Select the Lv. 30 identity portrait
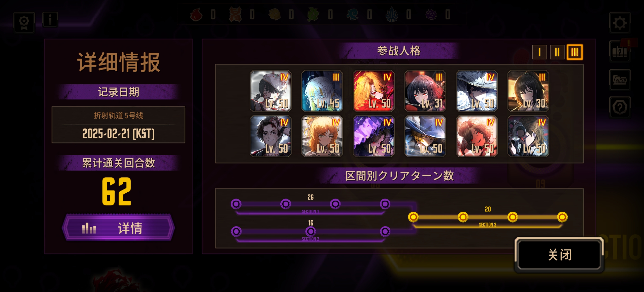The image size is (644, 292). coord(528,91)
